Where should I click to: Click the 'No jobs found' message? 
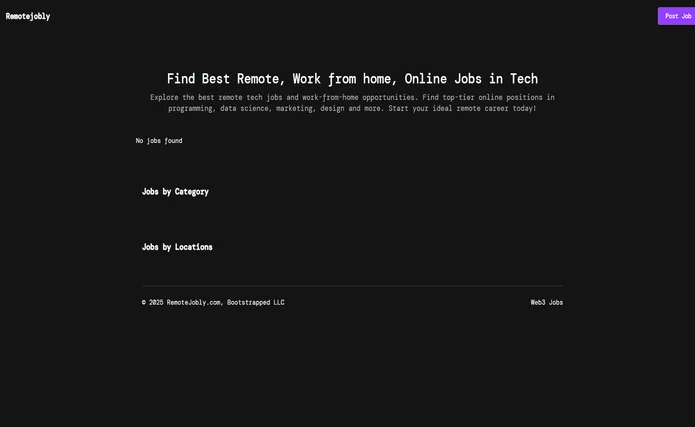(x=159, y=141)
